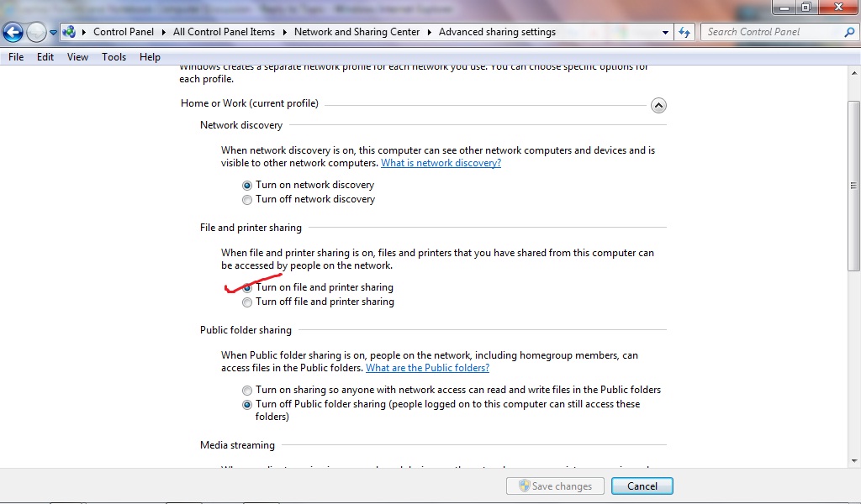The image size is (861, 504).
Task: Click the magnifier search icon
Action: click(x=849, y=32)
